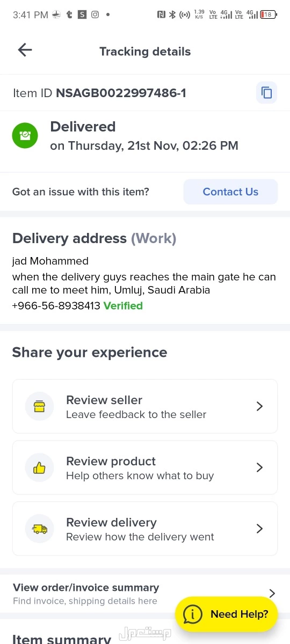Tap the thumbs-up product review icon
Screen dimensions: 290x644
(x=39, y=467)
